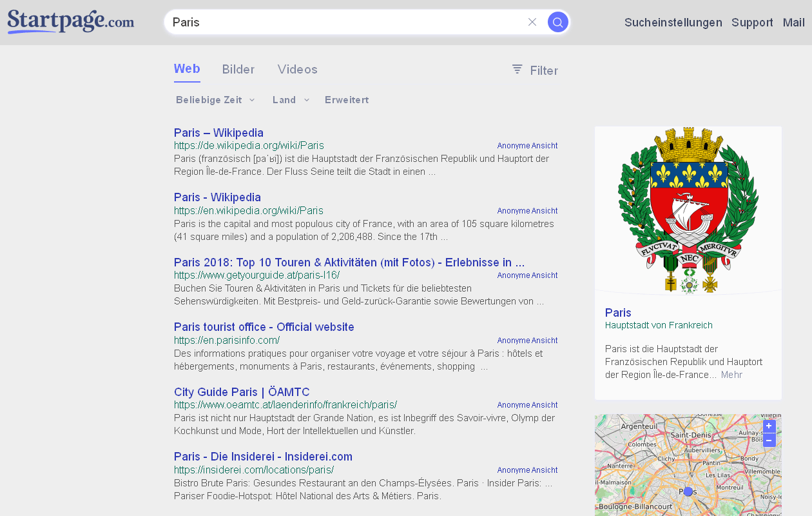This screenshot has width=812, height=516.
Task: Click the 'Paris' title in info card
Action: tap(618, 313)
